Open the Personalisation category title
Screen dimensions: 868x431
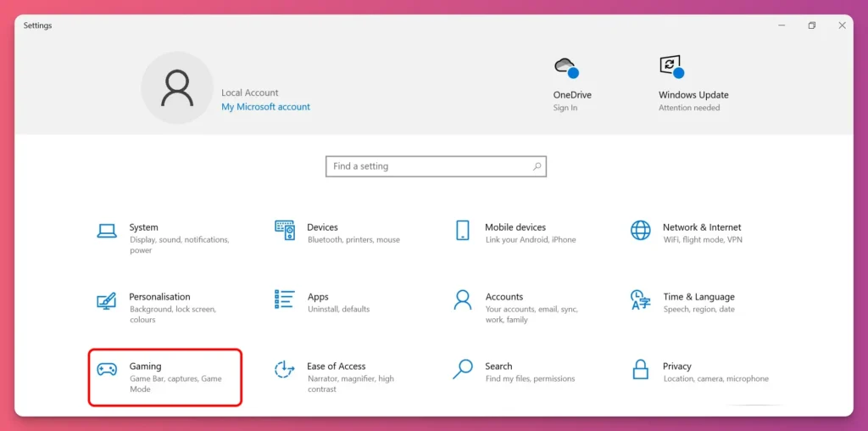pyautogui.click(x=160, y=297)
